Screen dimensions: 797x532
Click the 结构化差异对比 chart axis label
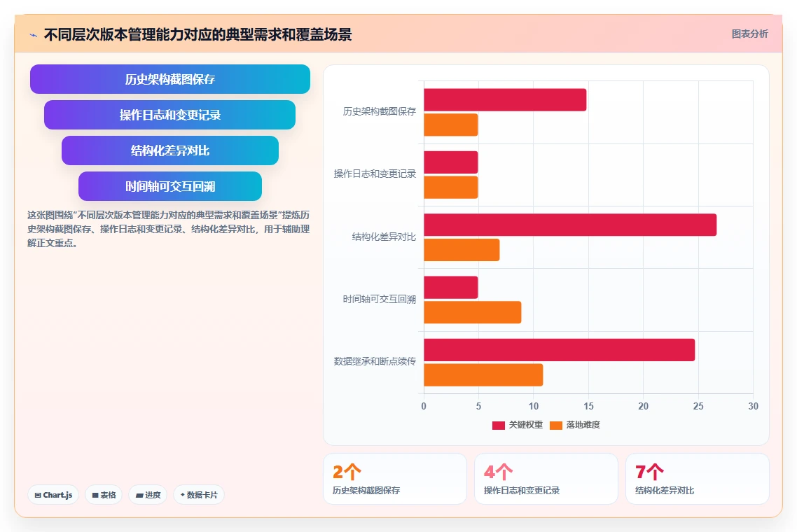click(384, 237)
